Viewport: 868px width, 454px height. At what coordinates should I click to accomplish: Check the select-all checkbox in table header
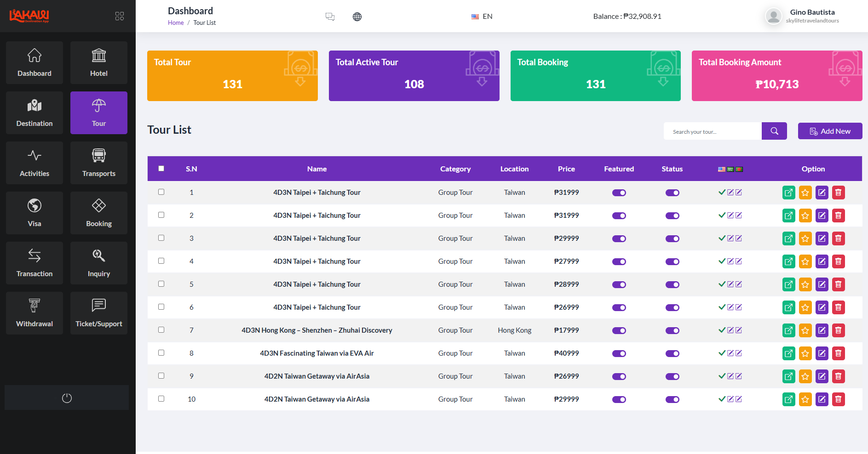161,168
